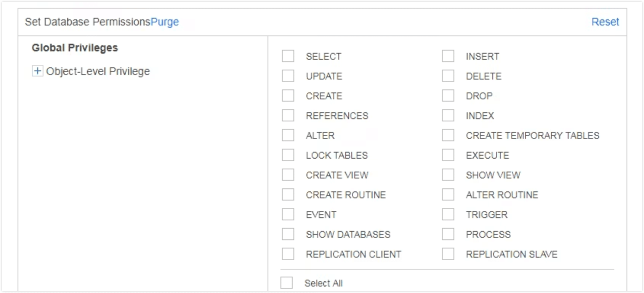Image resolution: width=644 pixels, height=293 pixels.
Task: Check the INSERT privilege box
Action: [x=448, y=56]
